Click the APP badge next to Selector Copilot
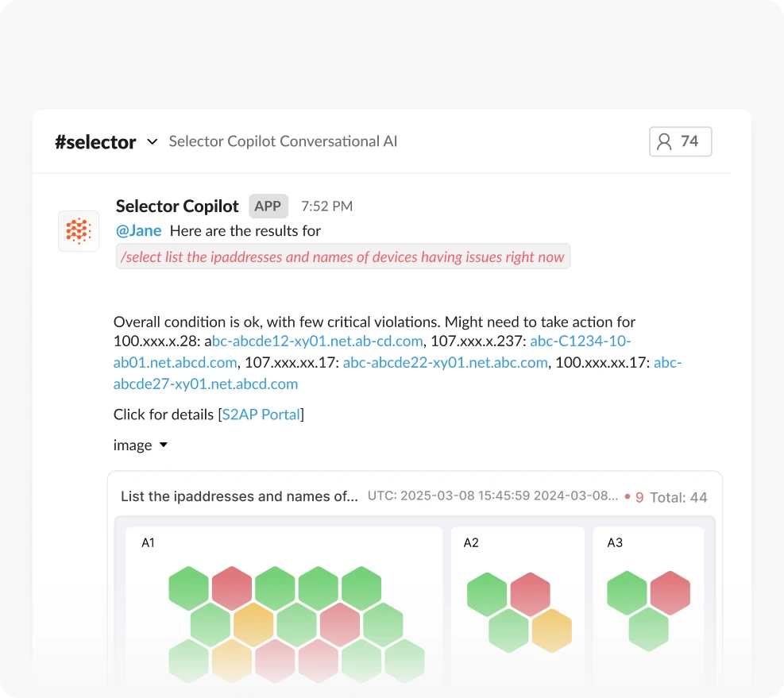This screenshot has height=698, width=784. [x=268, y=206]
